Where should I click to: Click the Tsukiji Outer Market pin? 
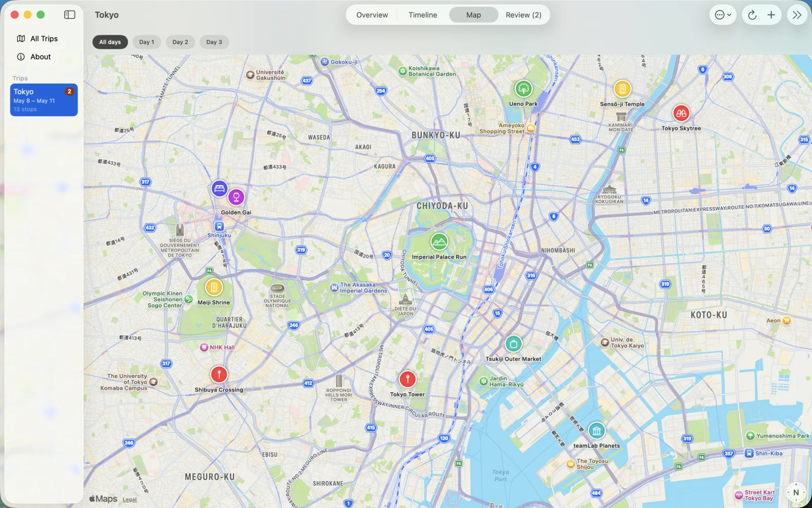click(x=514, y=344)
